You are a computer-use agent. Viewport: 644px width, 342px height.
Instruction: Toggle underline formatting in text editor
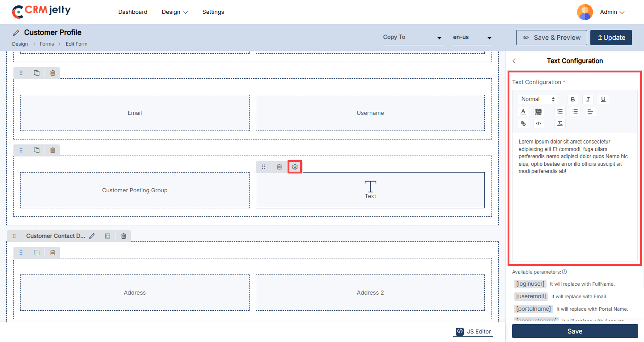603,99
